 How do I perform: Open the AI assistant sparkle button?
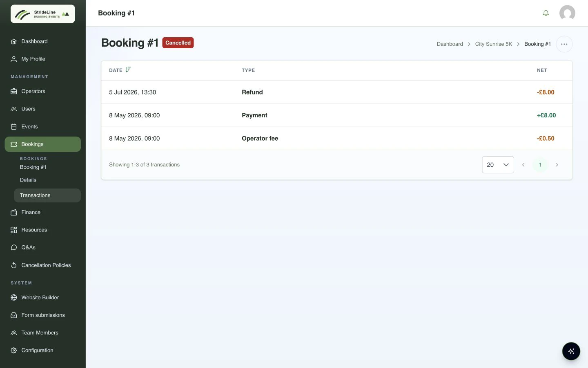[x=571, y=351]
